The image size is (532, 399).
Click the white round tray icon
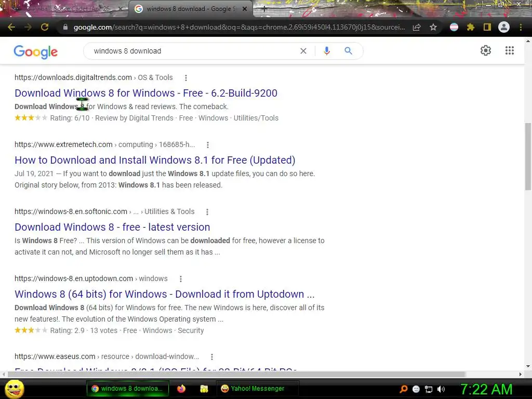(x=416, y=389)
